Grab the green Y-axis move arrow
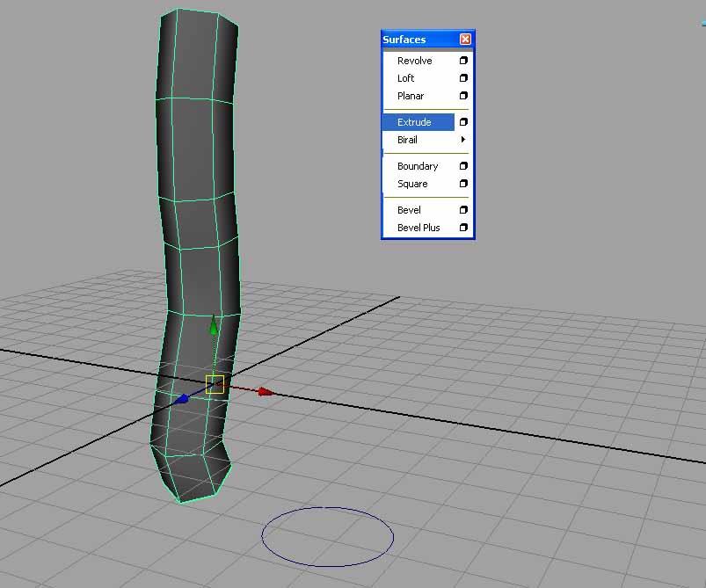Image resolution: width=706 pixels, height=588 pixels. tap(214, 325)
